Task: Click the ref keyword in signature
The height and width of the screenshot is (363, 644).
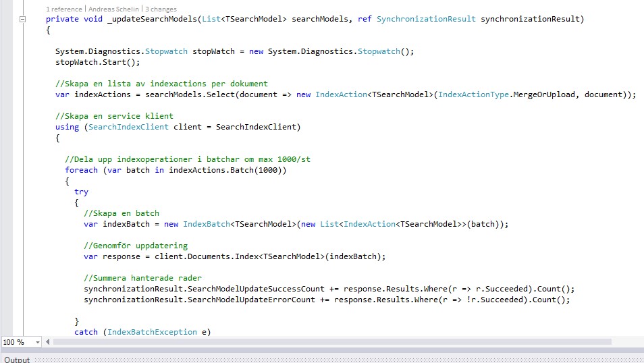Action: coord(365,19)
